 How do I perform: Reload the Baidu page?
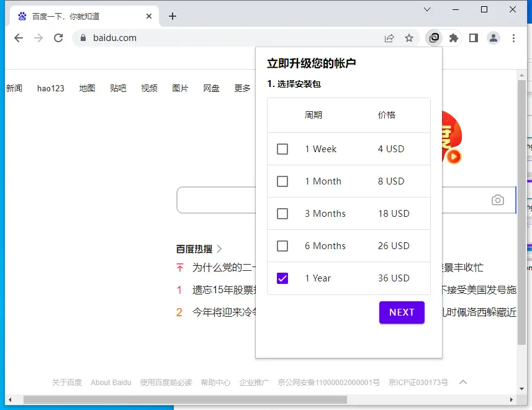pos(58,38)
